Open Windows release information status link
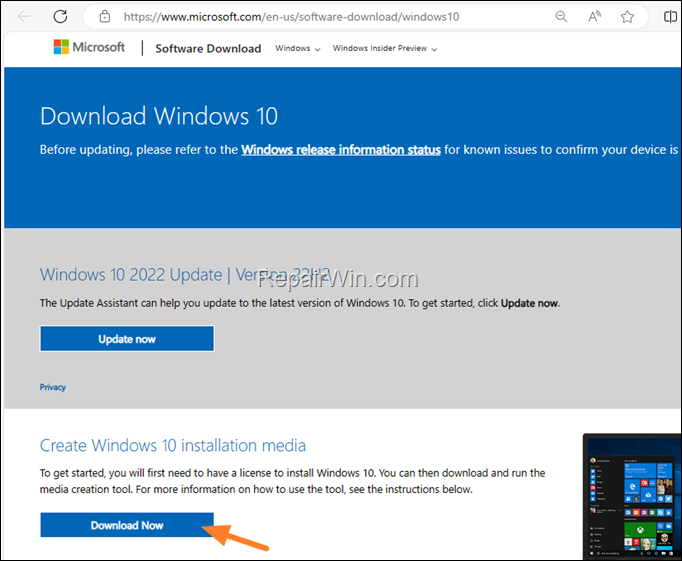 point(341,150)
